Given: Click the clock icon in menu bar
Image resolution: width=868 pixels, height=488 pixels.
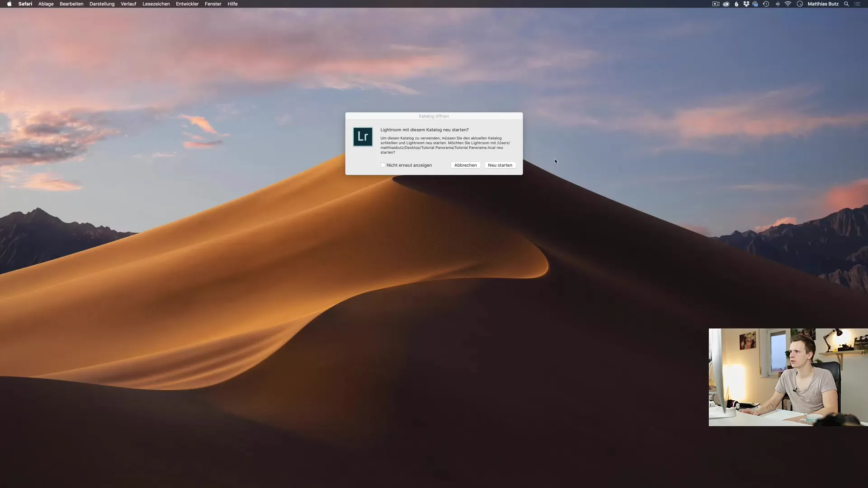Looking at the screenshot, I should 800,4.
